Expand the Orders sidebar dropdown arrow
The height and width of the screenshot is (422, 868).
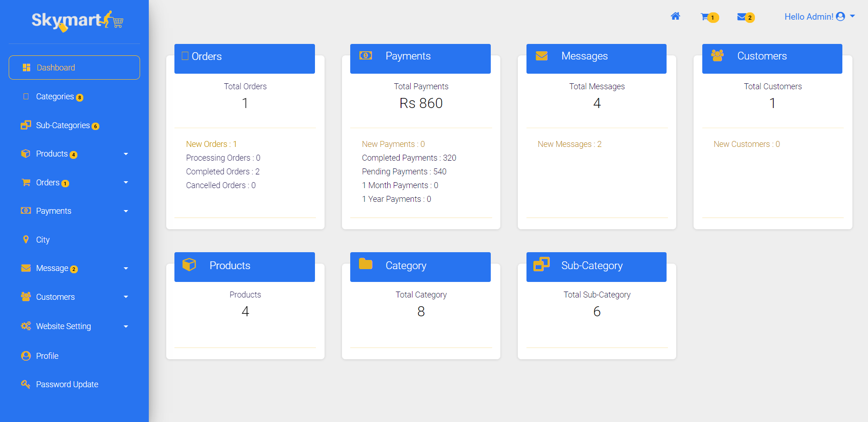tap(126, 183)
